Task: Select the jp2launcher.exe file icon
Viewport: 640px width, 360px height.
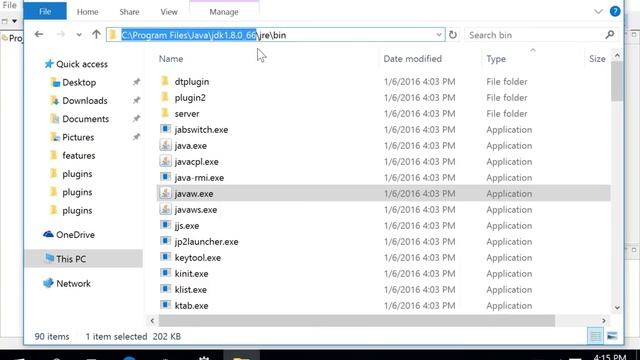Action: coord(165,241)
